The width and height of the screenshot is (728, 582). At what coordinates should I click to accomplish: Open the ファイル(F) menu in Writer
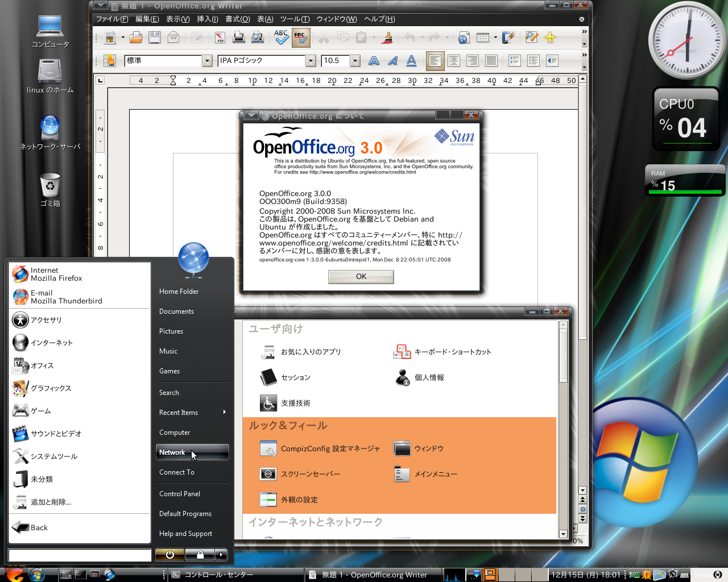(112, 19)
